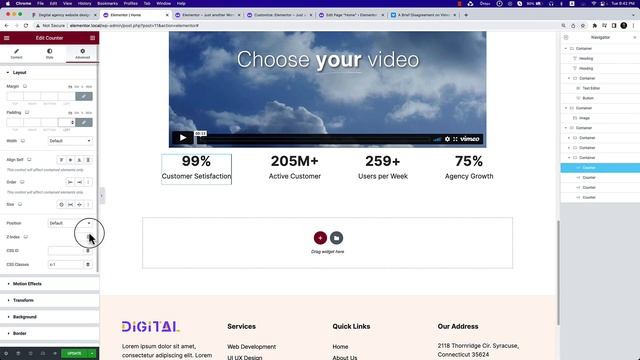This screenshot has height=360, width=640.
Task: Open the Update save options arrow
Action: point(93,353)
